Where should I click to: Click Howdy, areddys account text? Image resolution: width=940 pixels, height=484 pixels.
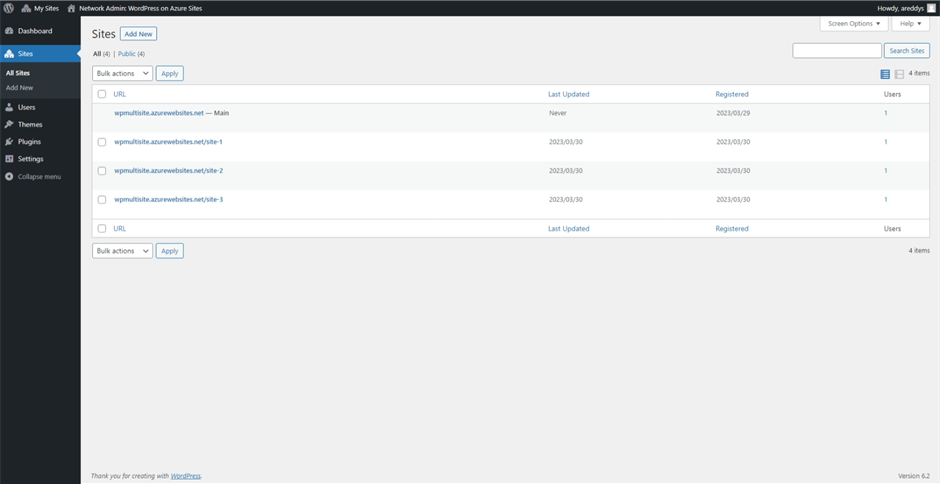tap(900, 8)
